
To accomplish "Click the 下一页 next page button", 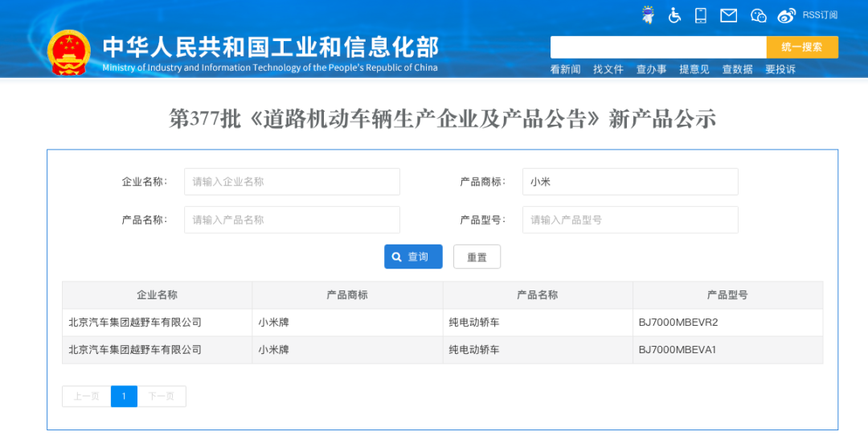I will 162,397.
